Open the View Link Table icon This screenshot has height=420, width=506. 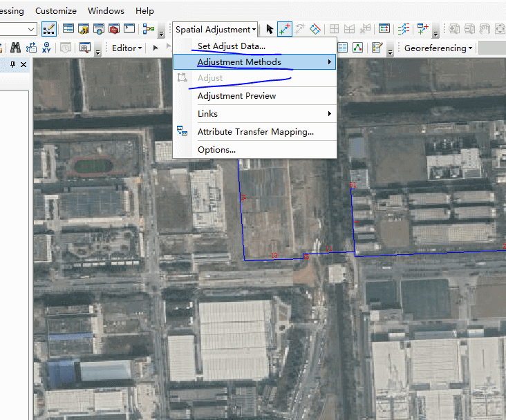[x=384, y=29]
